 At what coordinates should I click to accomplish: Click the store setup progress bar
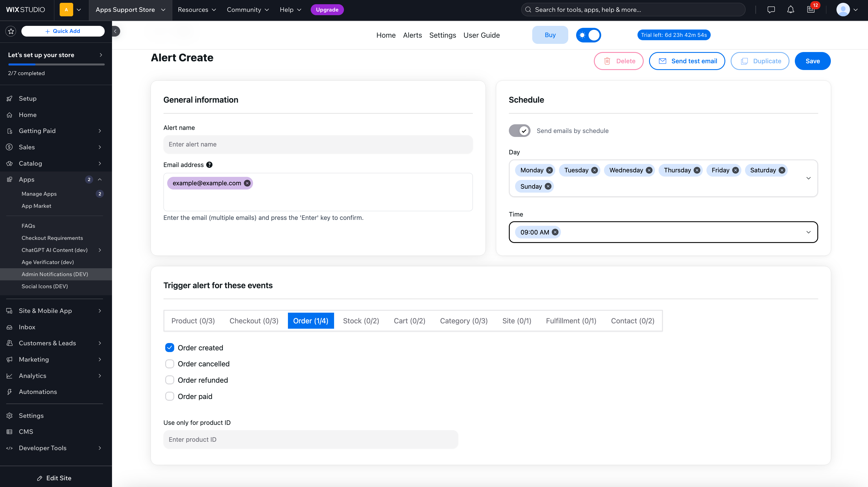coord(56,64)
